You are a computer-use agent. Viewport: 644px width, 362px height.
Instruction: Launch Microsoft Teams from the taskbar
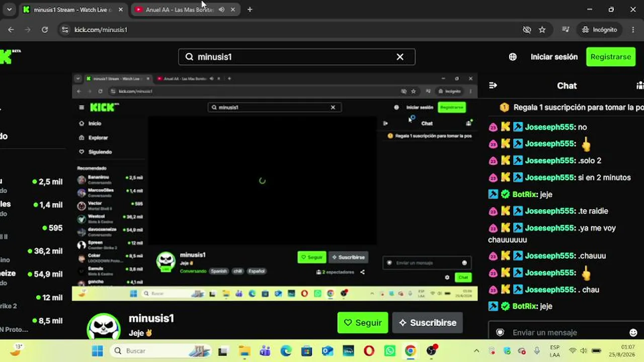pyautogui.click(x=265, y=350)
